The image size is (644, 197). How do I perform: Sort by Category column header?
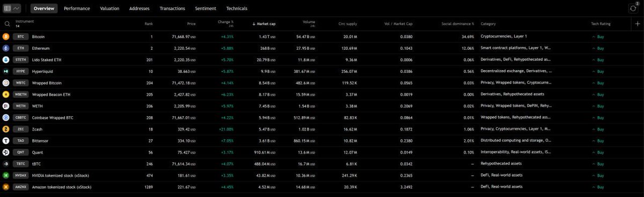[488, 24]
